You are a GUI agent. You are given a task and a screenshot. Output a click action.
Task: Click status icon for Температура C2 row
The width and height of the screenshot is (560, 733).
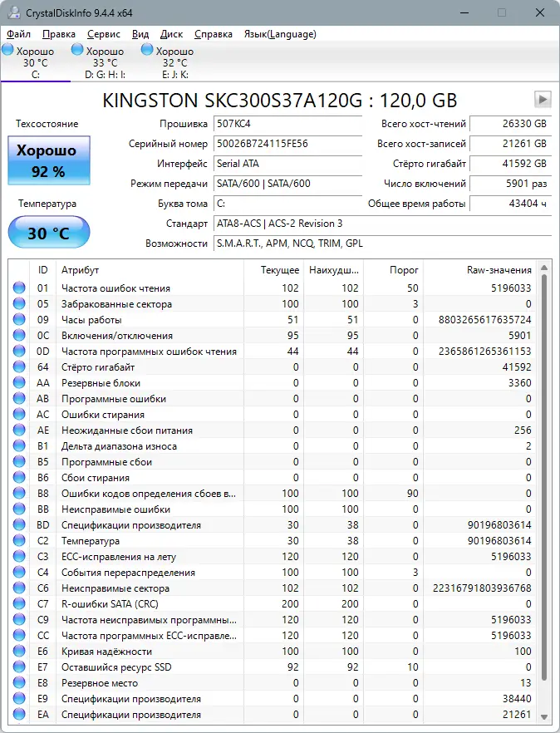point(19,541)
